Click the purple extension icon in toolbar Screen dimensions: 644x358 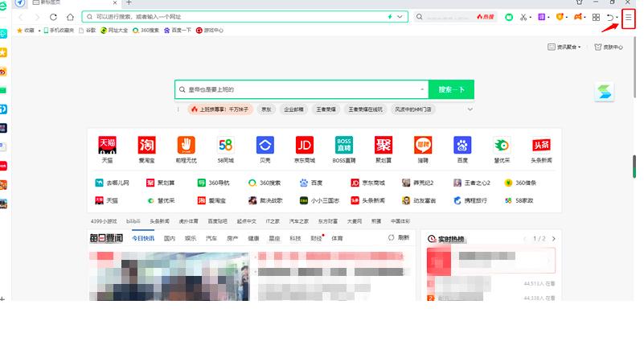542,17
